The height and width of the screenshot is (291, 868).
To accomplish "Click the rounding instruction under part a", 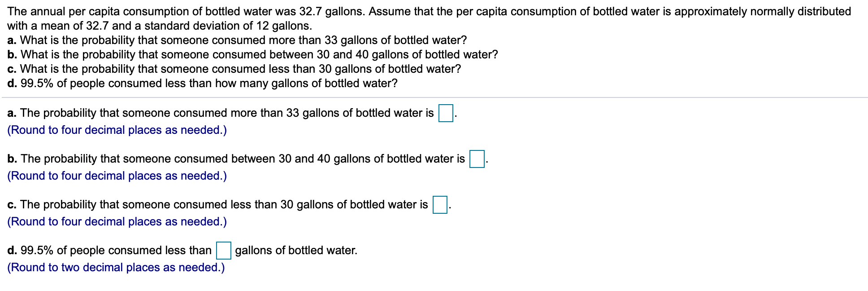I will pos(117,130).
